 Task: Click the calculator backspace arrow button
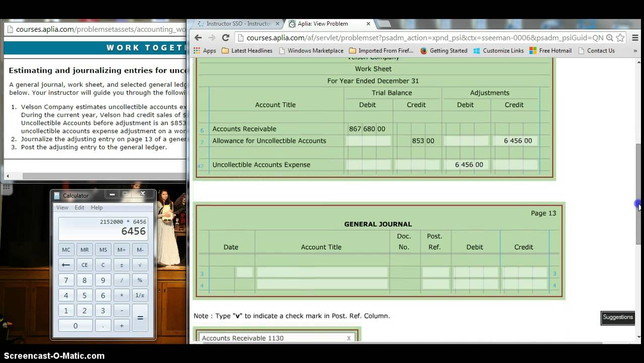coord(66,265)
